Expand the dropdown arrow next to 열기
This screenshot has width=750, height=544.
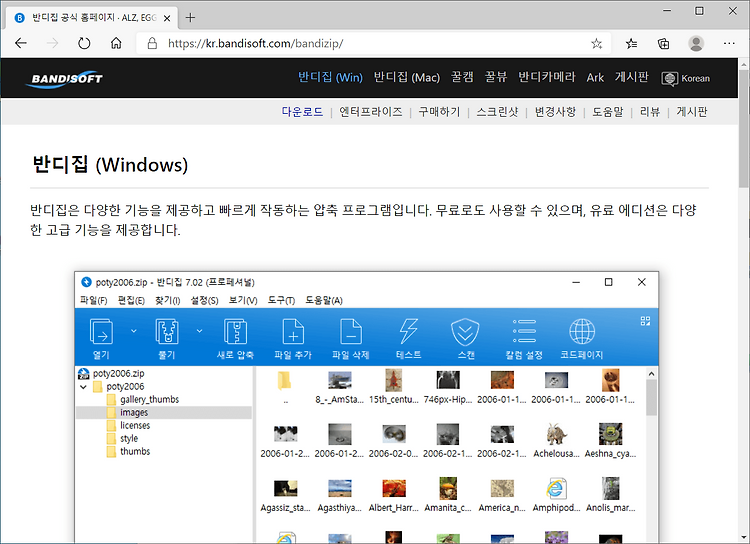pyautogui.click(x=133, y=331)
